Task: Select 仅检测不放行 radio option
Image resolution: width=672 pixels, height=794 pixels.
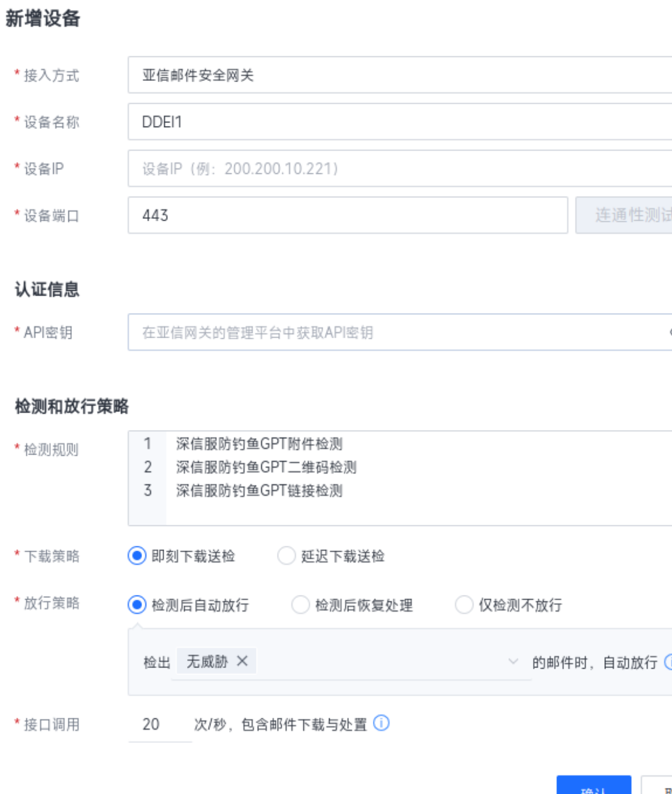Action: pyautogui.click(x=464, y=604)
